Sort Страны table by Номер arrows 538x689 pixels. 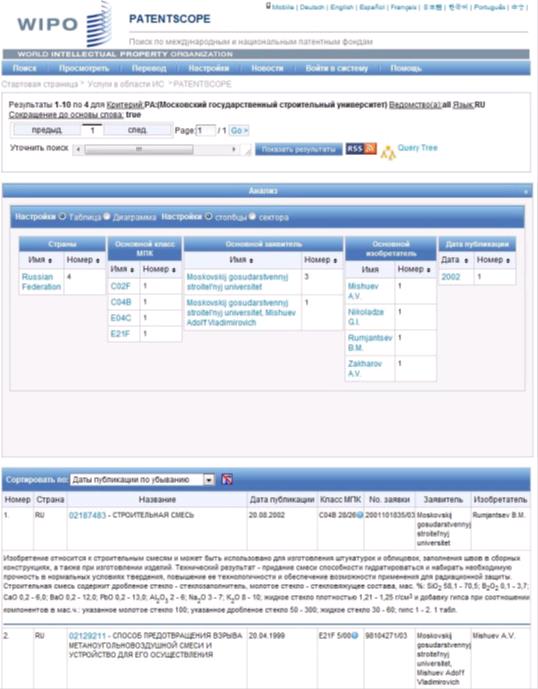tap(98, 261)
